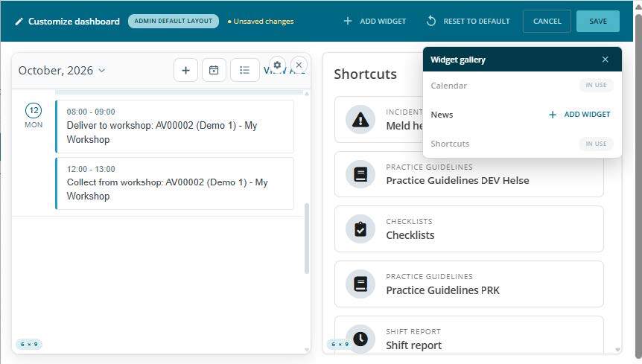
Task: Click IN USE badge next to Shortcuts
Action: click(596, 144)
